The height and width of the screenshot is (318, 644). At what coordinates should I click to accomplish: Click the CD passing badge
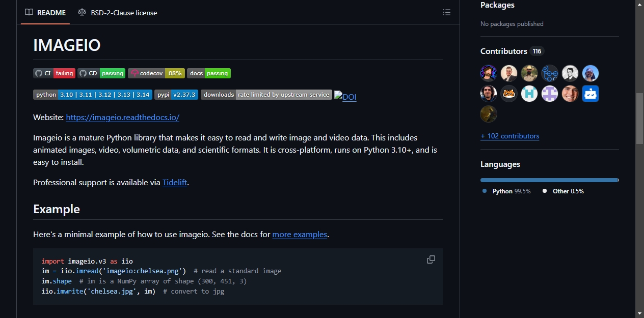coord(101,73)
